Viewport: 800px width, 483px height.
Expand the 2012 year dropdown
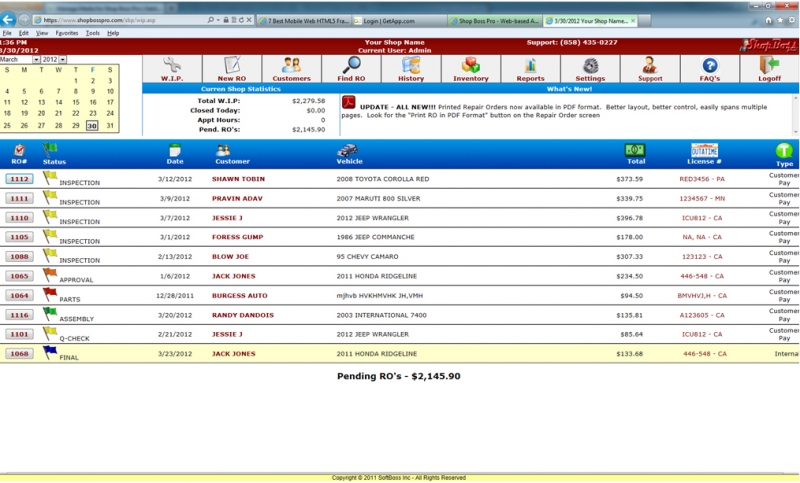[x=62, y=60]
